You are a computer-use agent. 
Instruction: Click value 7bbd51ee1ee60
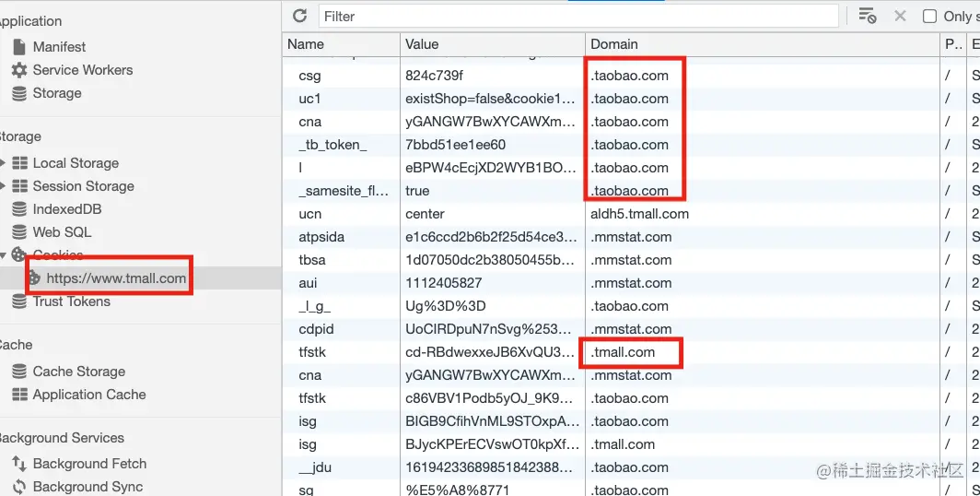455,145
